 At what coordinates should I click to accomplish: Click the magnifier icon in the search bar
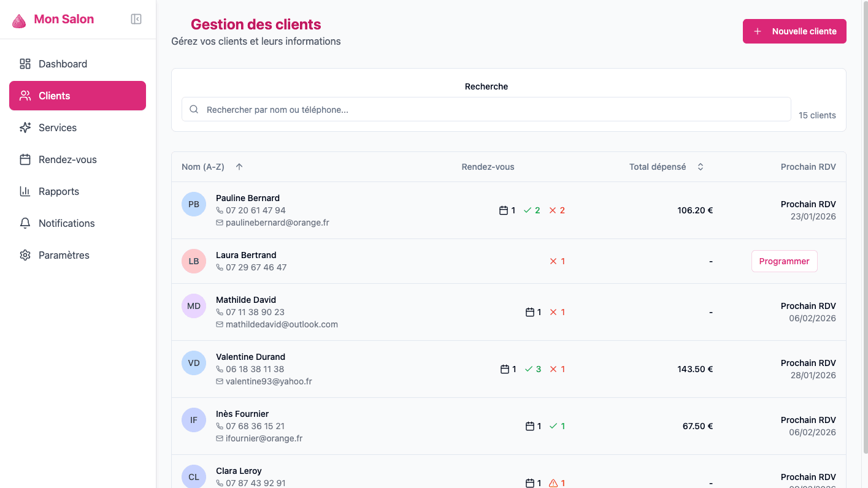(x=194, y=109)
